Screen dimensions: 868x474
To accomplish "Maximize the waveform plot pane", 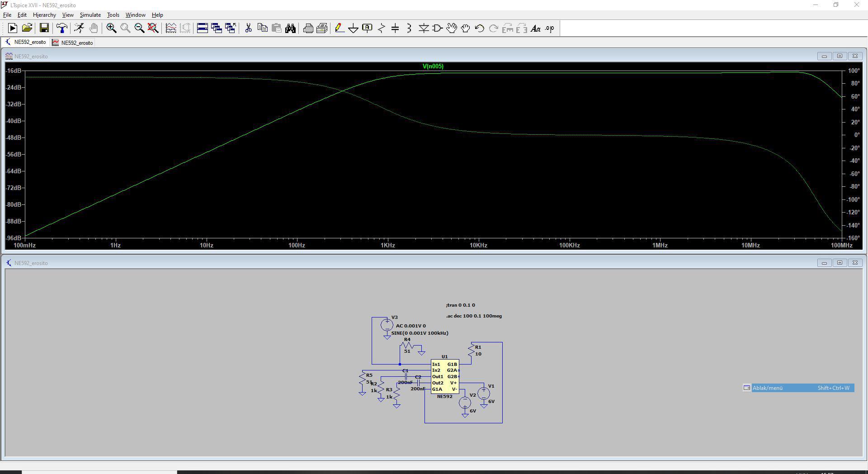I will point(840,56).
